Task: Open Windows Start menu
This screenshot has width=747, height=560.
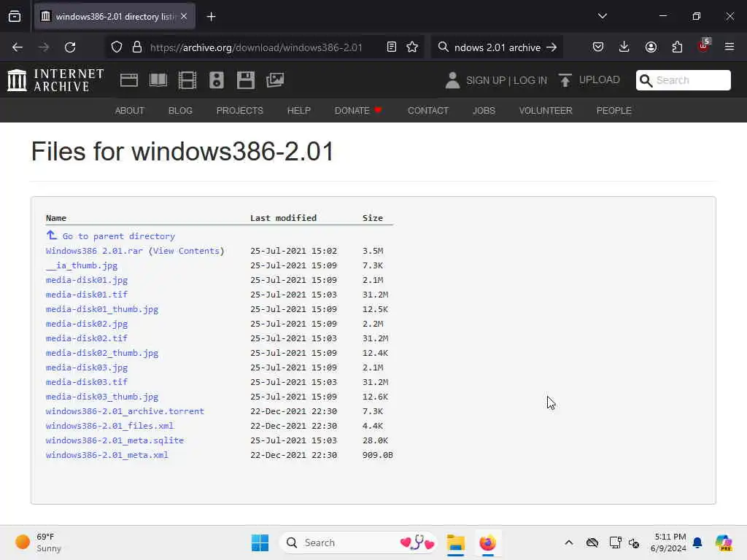Action: point(260,542)
